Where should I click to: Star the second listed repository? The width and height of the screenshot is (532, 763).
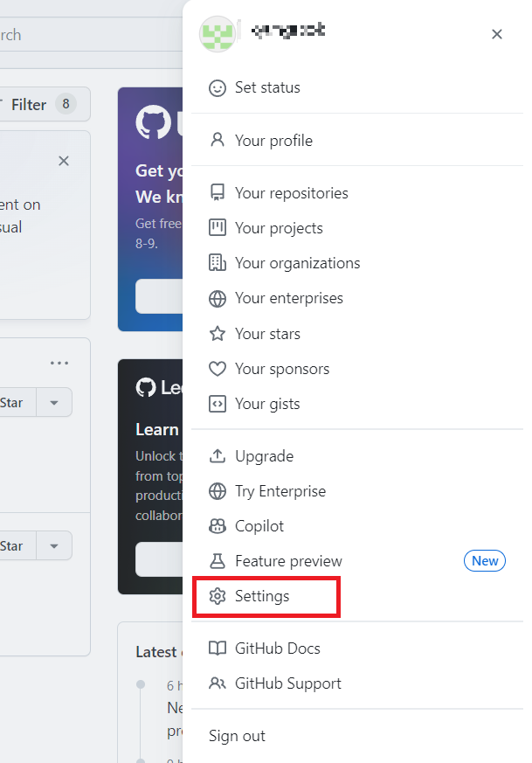12,545
